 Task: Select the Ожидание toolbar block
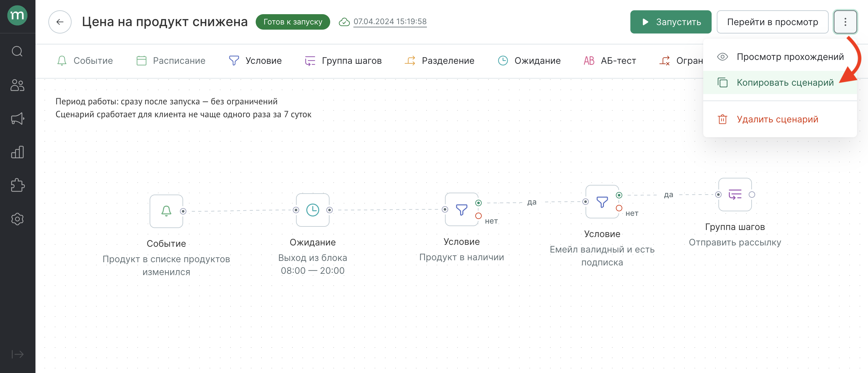[529, 61]
